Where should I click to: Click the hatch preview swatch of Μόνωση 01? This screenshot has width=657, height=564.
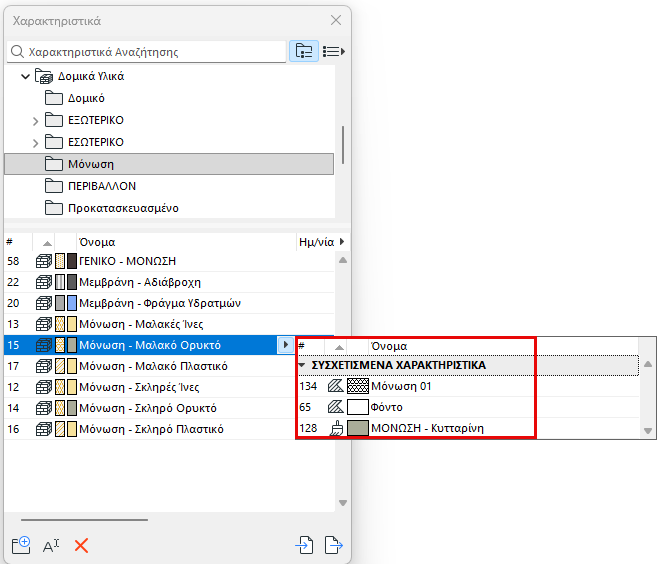358,386
